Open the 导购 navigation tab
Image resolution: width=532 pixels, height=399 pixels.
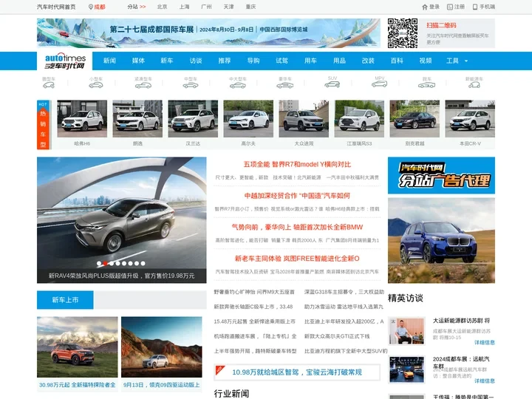[253, 61]
